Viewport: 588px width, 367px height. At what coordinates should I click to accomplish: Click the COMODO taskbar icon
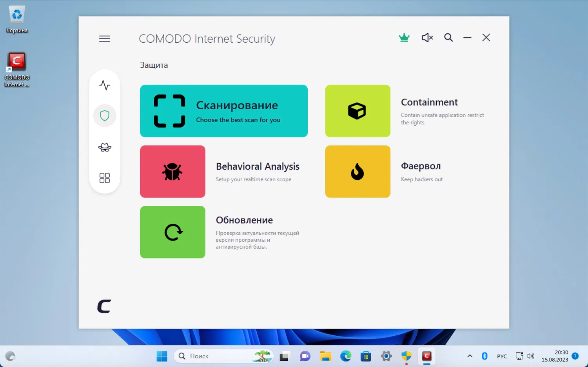coord(427,356)
